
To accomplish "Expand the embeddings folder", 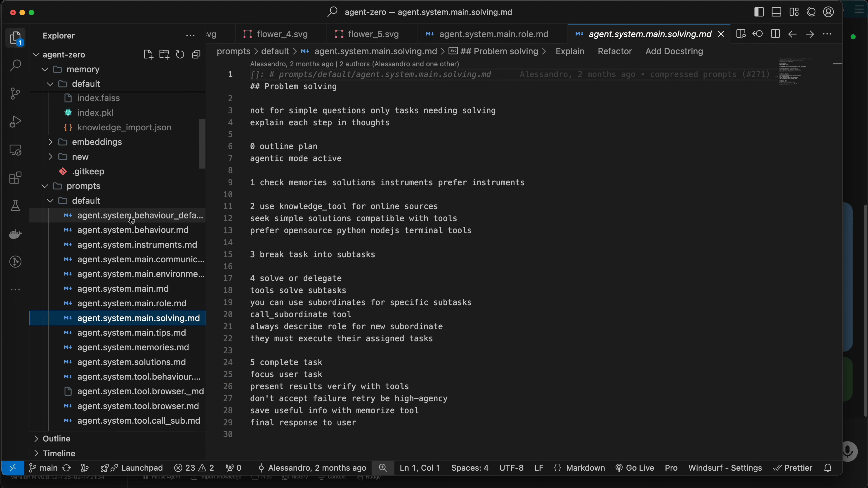I will click(97, 142).
